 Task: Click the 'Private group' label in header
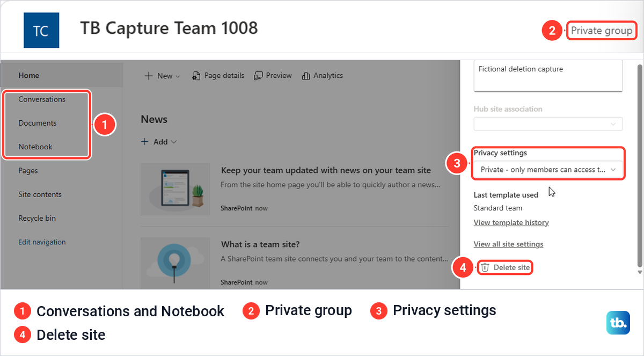[x=602, y=31]
